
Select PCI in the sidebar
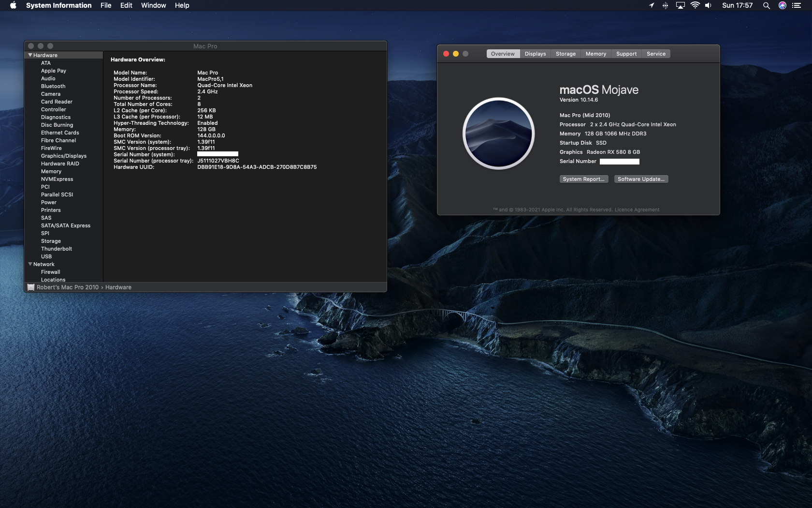coord(45,187)
